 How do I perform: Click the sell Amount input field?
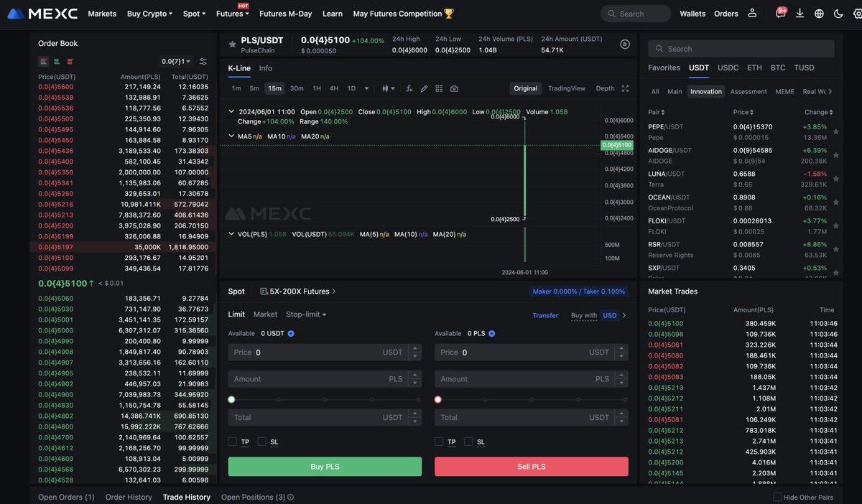532,379
